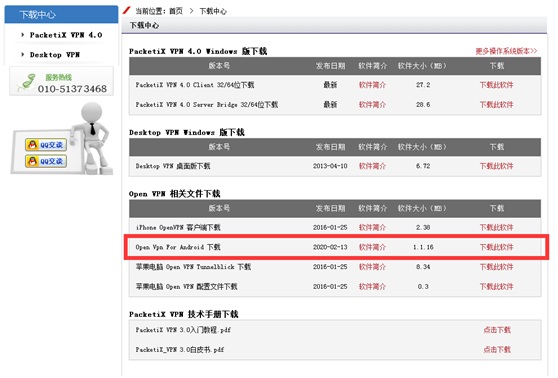View 软件简介 for Open VPN 配置文件 row
Viewport: 558px width, 378px height.
[x=372, y=286]
